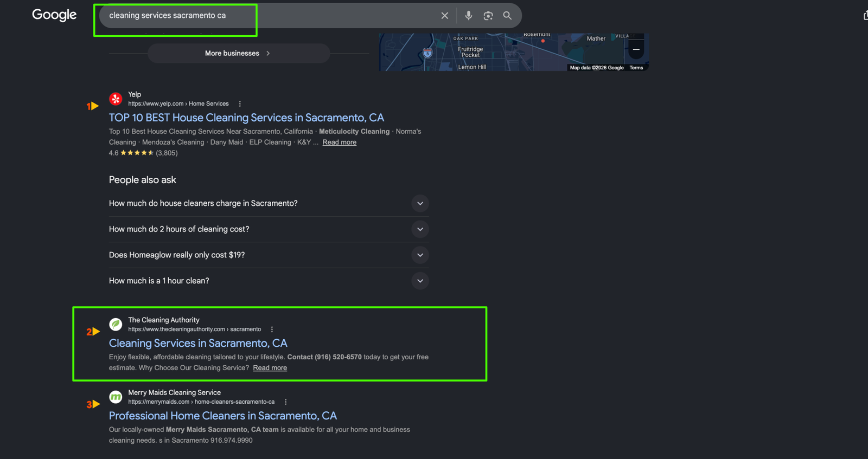Open "Professional Home Cleaners in Sacramento, CA" link

click(x=223, y=416)
